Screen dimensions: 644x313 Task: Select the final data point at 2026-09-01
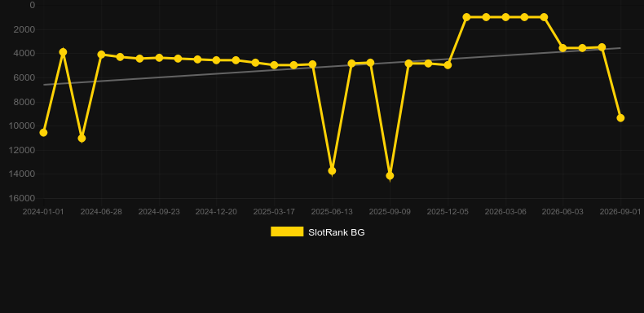click(x=620, y=118)
